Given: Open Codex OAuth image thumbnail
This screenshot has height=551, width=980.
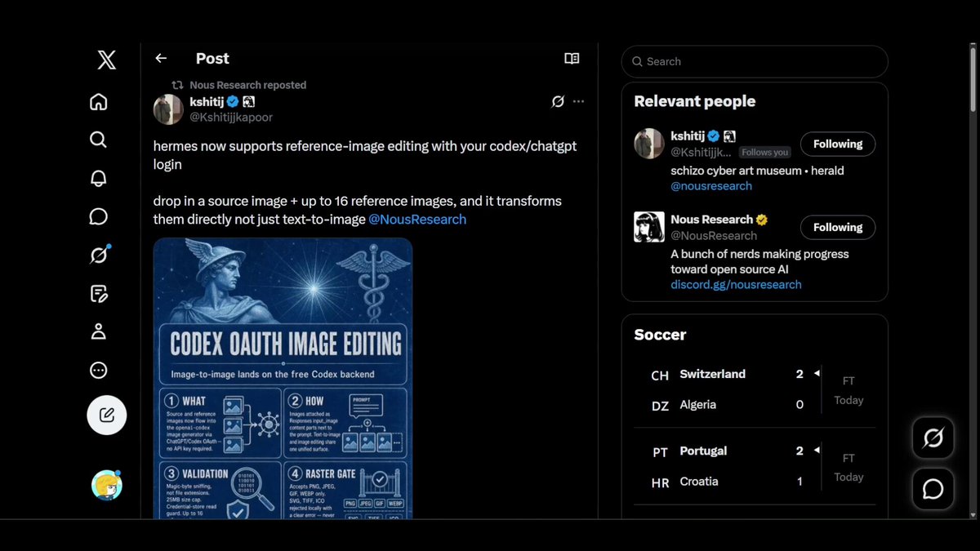Looking at the screenshot, I should 283,378.
